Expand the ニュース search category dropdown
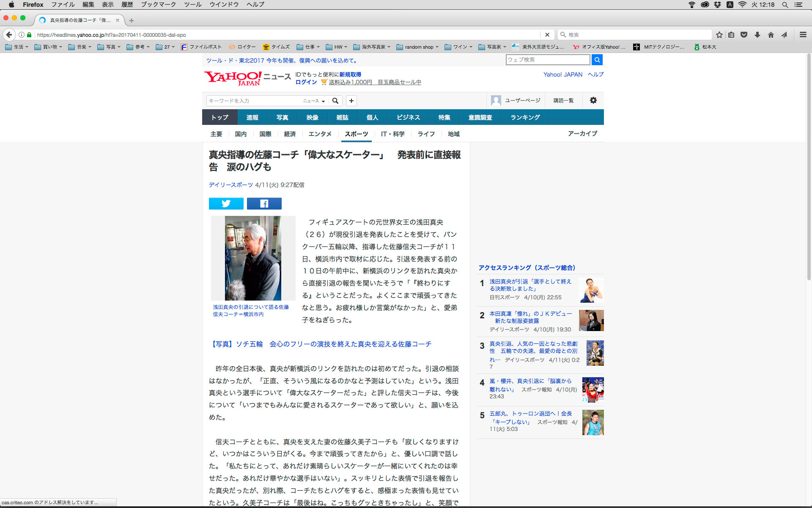 click(314, 101)
